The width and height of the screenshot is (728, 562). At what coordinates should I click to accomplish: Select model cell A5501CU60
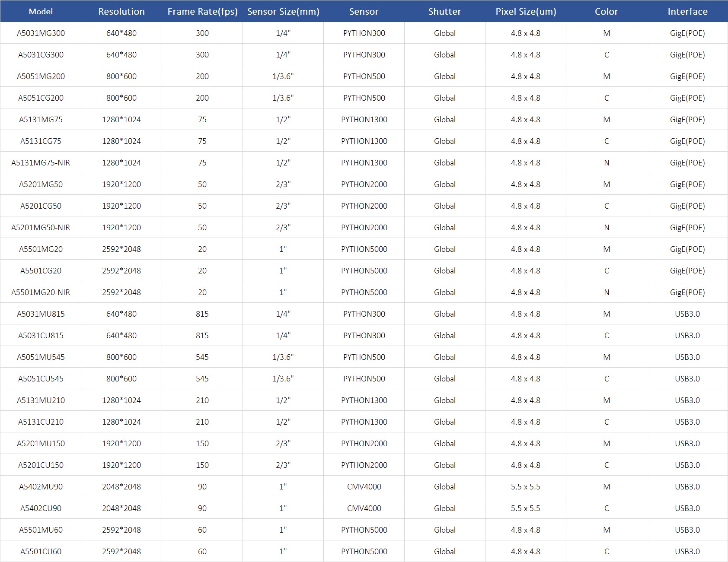(x=41, y=552)
